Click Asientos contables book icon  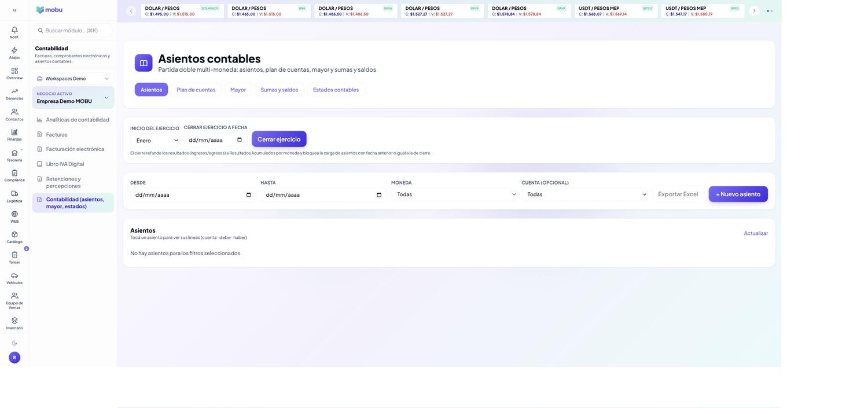click(144, 63)
